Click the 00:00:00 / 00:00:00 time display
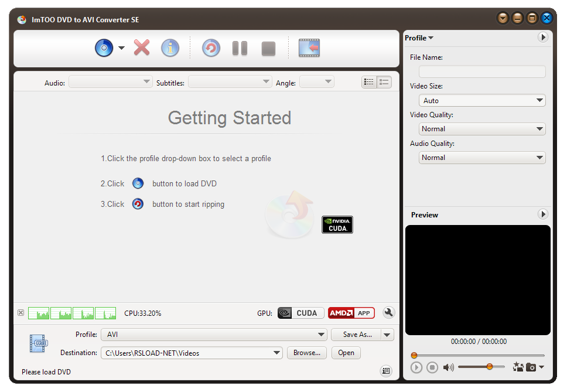Image resolution: width=567 pixels, height=392 pixels. (x=479, y=342)
